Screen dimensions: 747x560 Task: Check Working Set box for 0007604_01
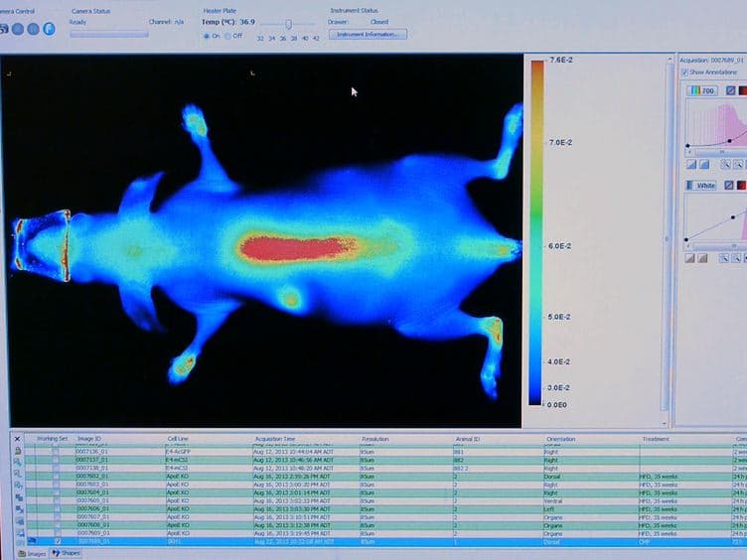pos(57,492)
